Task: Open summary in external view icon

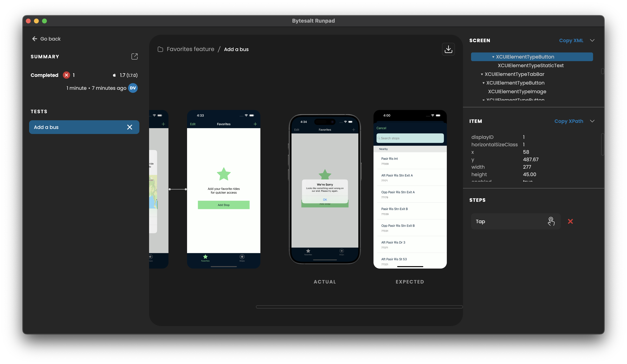Action: click(134, 56)
